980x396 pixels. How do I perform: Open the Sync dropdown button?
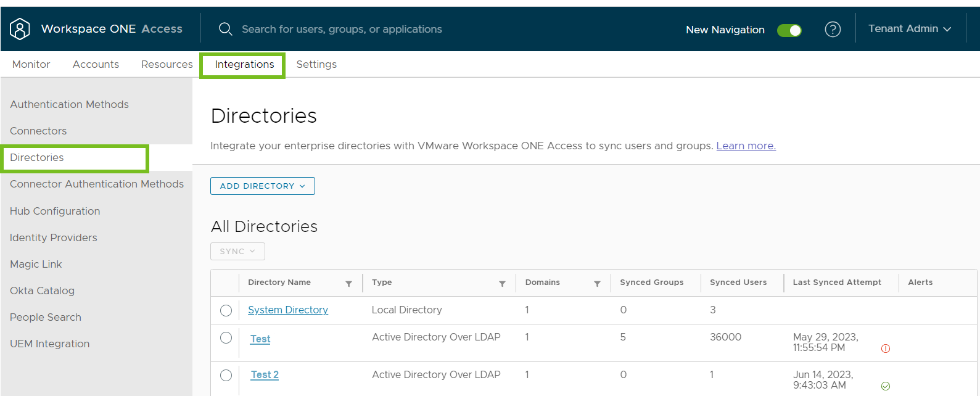click(x=237, y=251)
